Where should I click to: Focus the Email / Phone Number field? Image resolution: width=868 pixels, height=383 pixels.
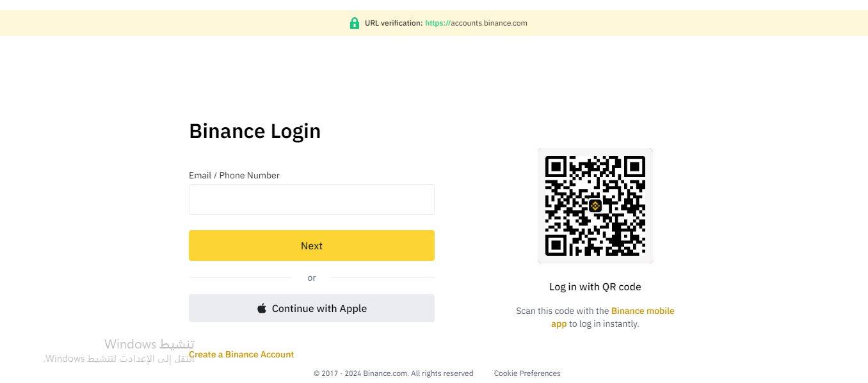click(311, 199)
